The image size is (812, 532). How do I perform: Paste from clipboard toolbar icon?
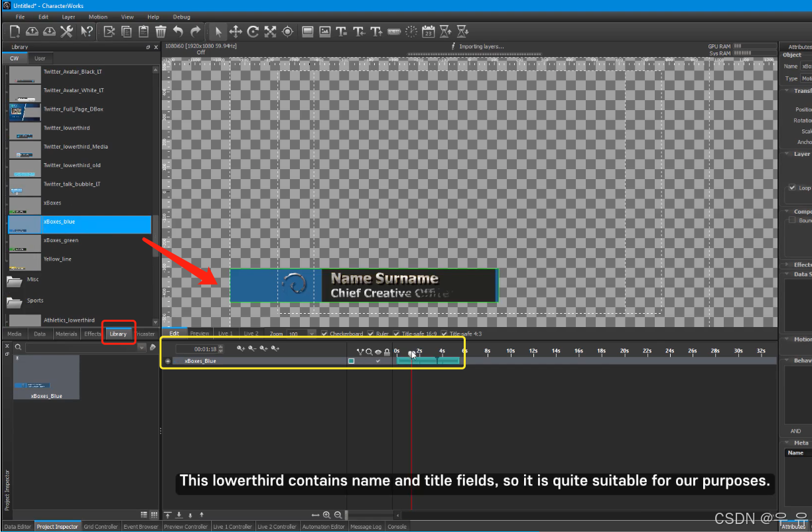pyautogui.click(x=143, y=31)
